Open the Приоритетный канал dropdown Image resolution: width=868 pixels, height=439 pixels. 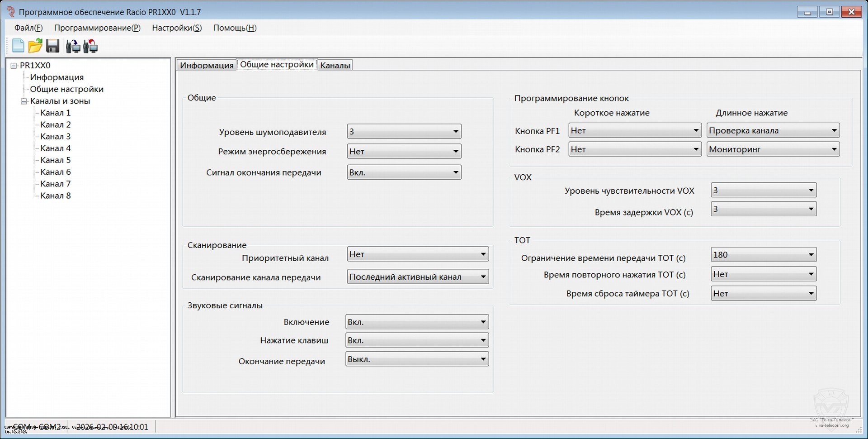[418, 254]
